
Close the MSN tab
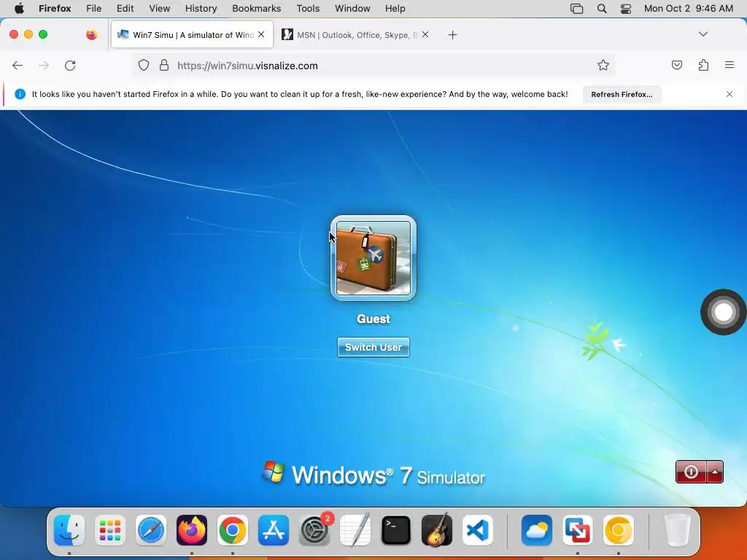[425, 35]
